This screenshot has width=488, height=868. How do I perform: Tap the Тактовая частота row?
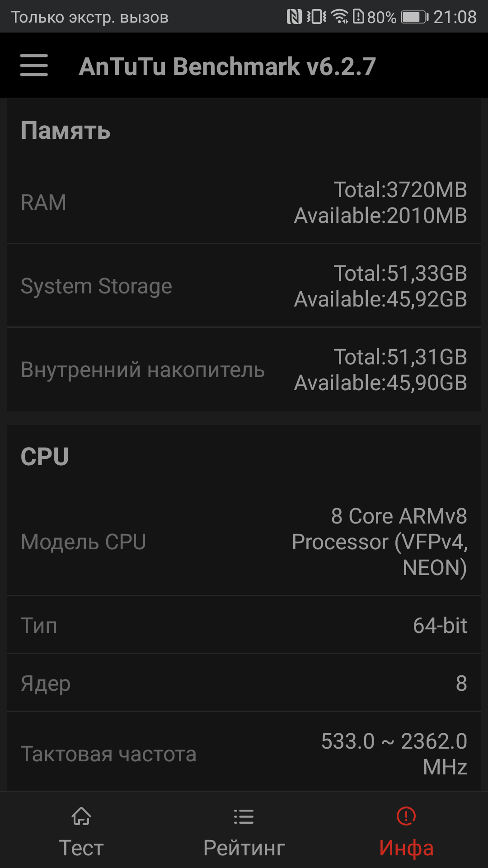point(244,754)
